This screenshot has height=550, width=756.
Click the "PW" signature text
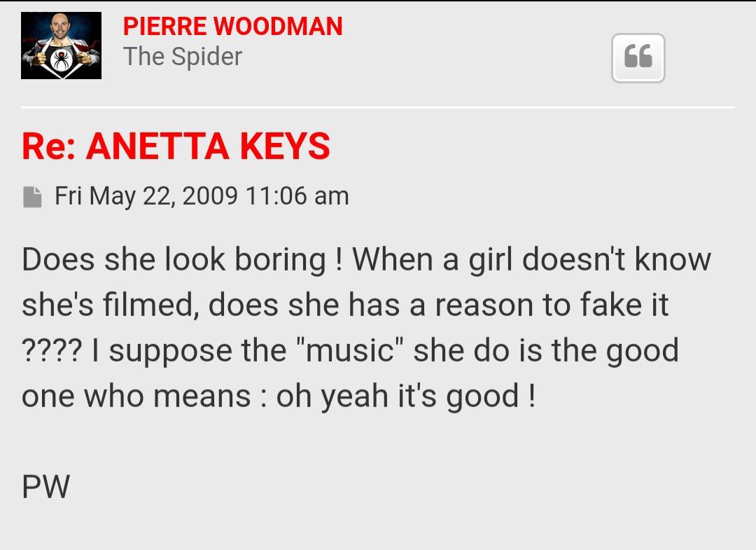(x=45, y=487)
